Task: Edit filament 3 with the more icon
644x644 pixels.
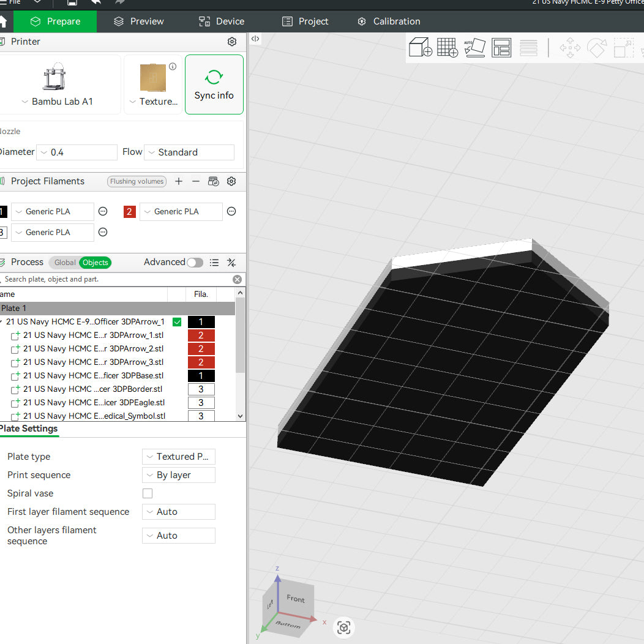Action: 103,232
